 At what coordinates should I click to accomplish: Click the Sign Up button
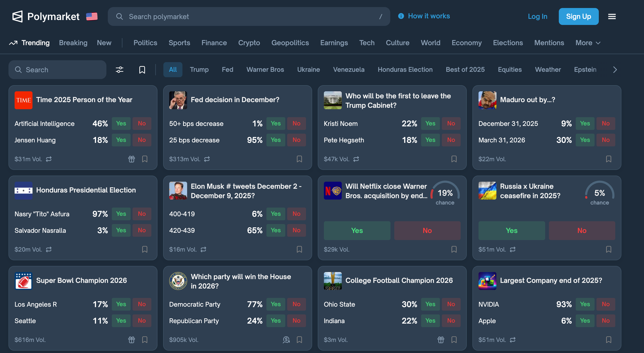click(579, 16)
